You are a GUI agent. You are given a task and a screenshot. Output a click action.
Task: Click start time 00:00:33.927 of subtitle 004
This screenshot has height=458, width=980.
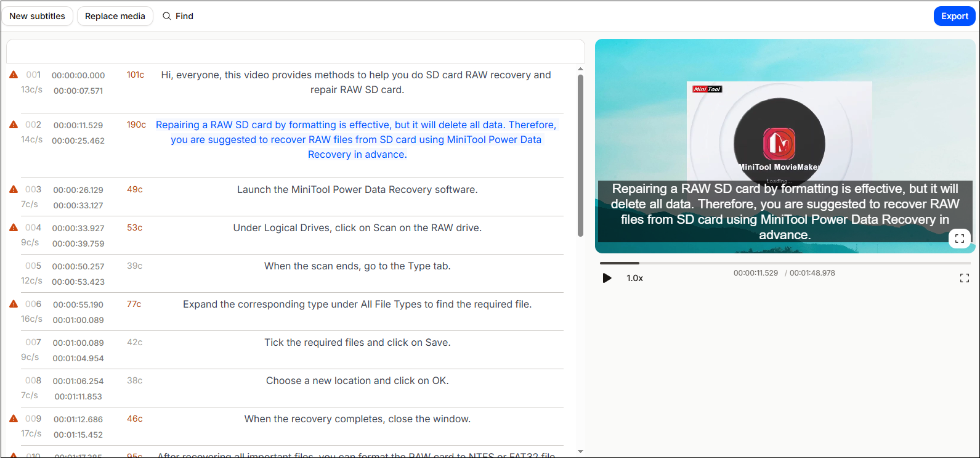click(78, 228)
